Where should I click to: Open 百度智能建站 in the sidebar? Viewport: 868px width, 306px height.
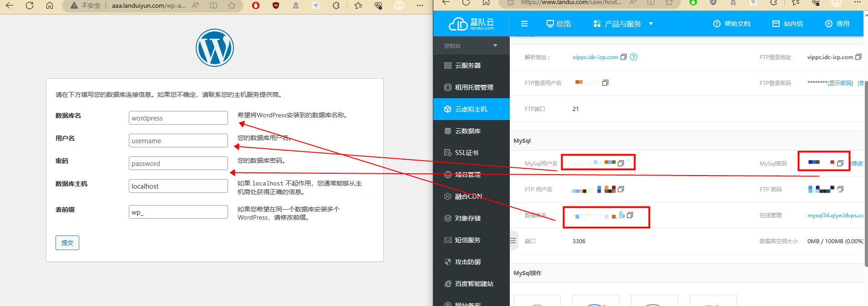(x=472, y=284)
